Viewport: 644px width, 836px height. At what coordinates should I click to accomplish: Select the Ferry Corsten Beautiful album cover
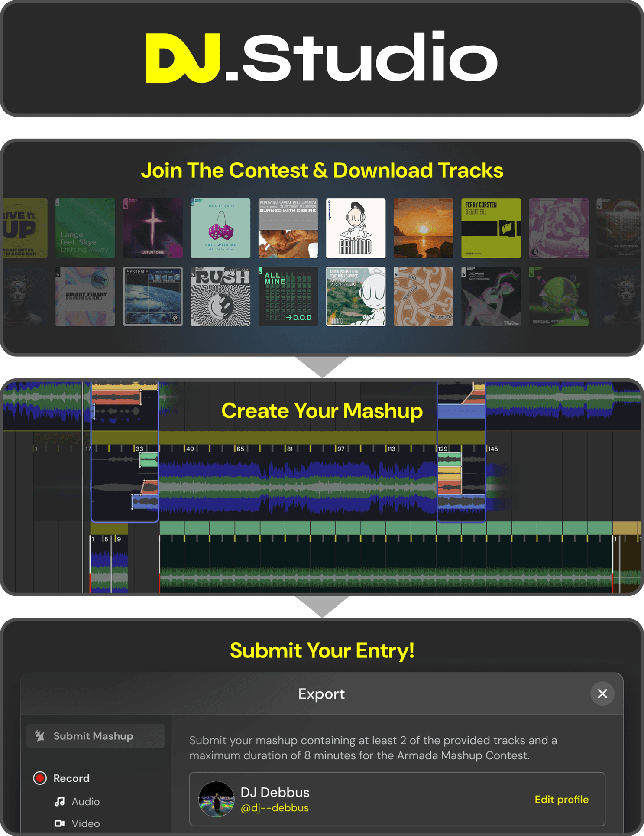tap(491, 228)
